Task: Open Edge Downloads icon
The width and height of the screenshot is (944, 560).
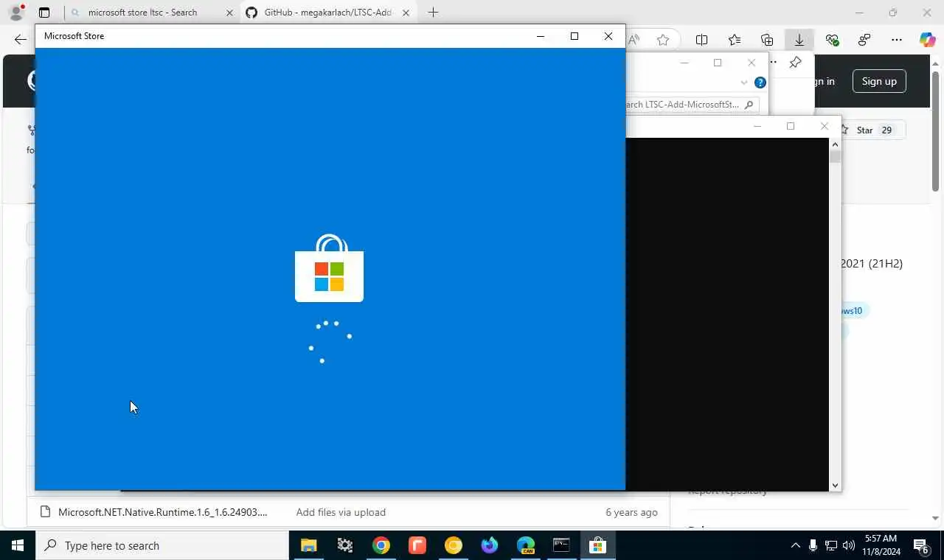Action: (x=799, y=40)
